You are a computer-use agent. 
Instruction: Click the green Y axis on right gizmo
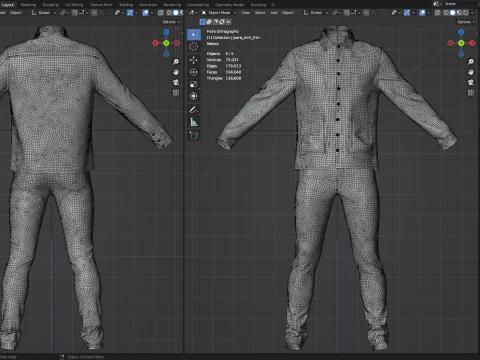pyautogui.click(x=461, y=43)
